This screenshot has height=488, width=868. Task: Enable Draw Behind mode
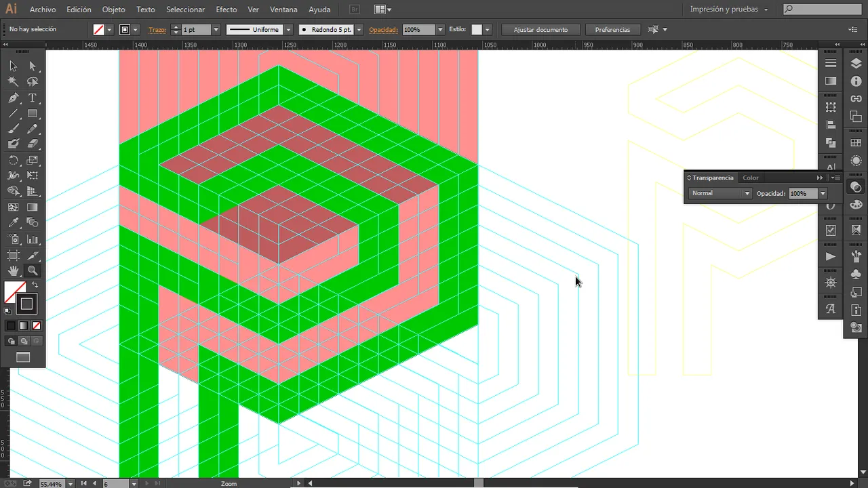[x=24, y=342]
